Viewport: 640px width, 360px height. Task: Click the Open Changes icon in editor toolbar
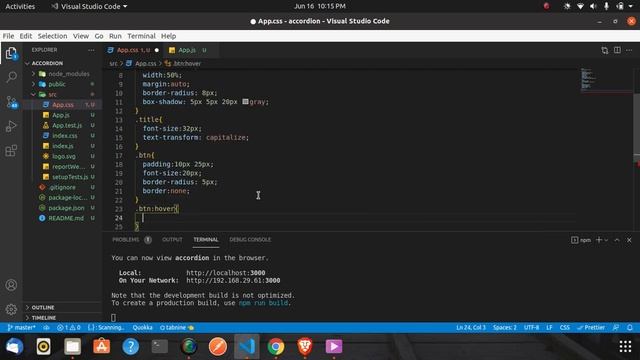[x=604, y=50]
